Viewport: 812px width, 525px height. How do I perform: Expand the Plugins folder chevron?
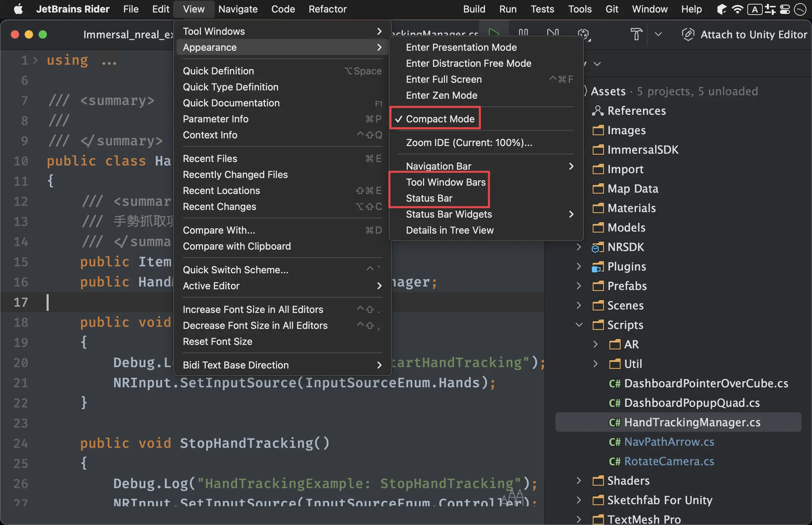pyautogui.click(x=579, y=266)
